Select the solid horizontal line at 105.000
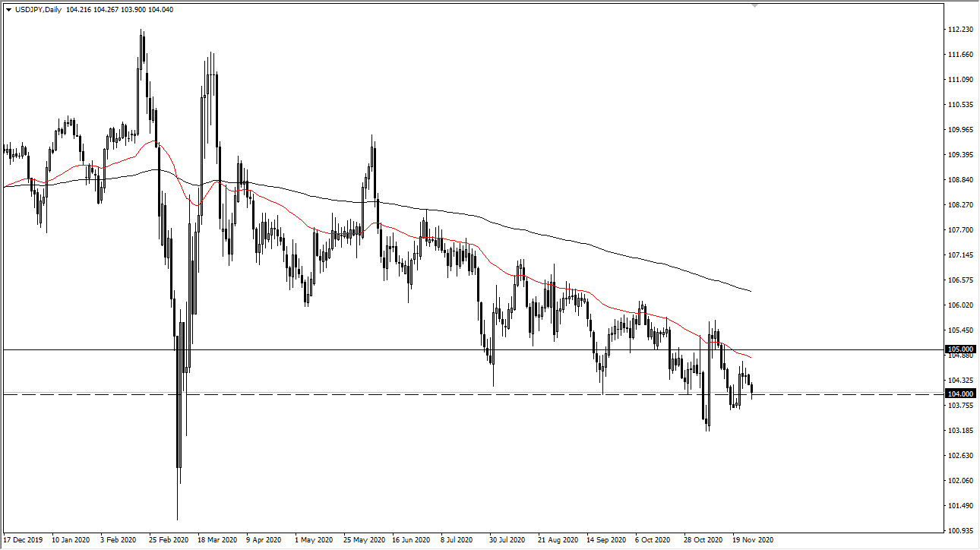 pos(456,349)
